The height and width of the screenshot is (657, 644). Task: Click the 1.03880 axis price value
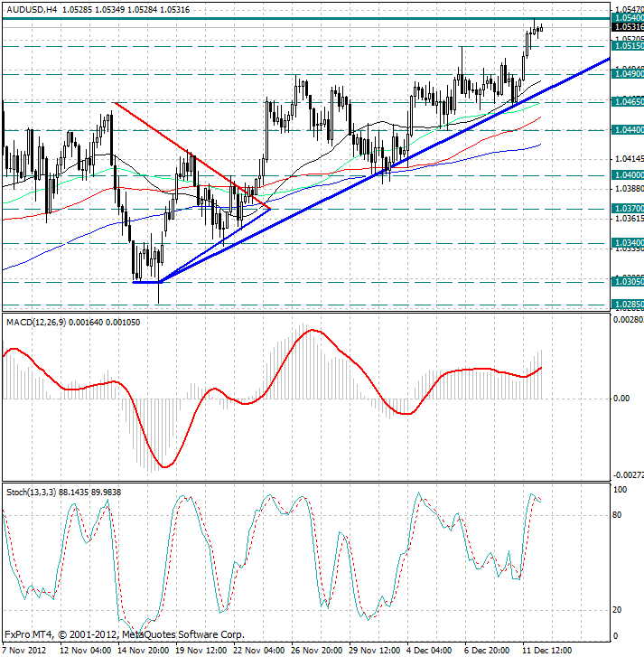tap(629, 189)
